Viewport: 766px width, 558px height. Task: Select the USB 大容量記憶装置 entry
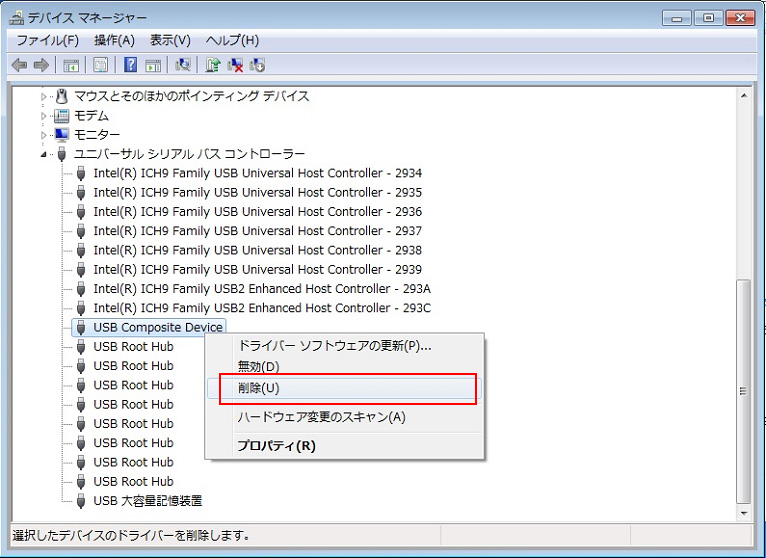click(148, 501)
